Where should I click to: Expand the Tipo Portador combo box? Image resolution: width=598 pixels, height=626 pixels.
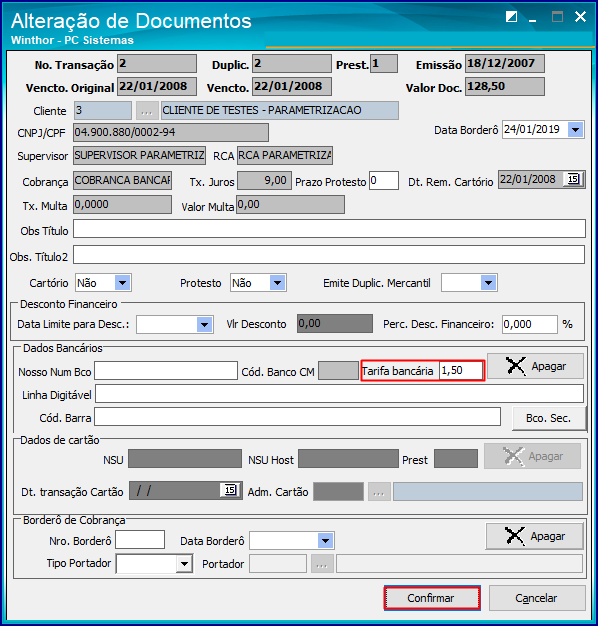(x=184, y=564)
